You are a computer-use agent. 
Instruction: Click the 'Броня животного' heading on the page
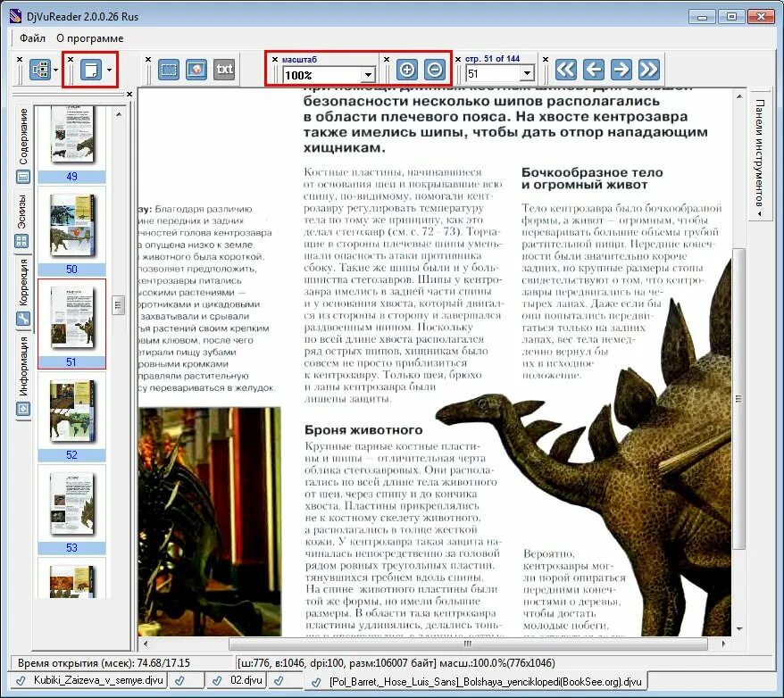click(363, 430)
